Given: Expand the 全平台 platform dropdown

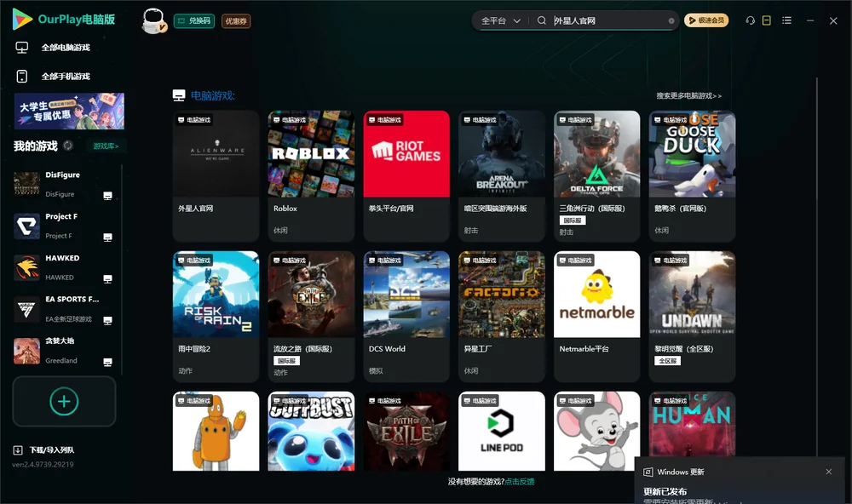Looking at the screenshot, I should tap(500, 20).
